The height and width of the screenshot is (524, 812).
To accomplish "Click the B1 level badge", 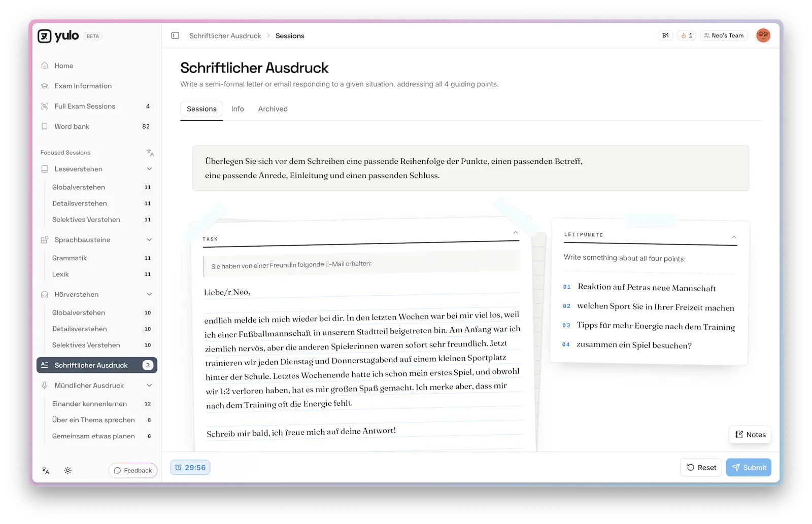I will coord(665,36).
